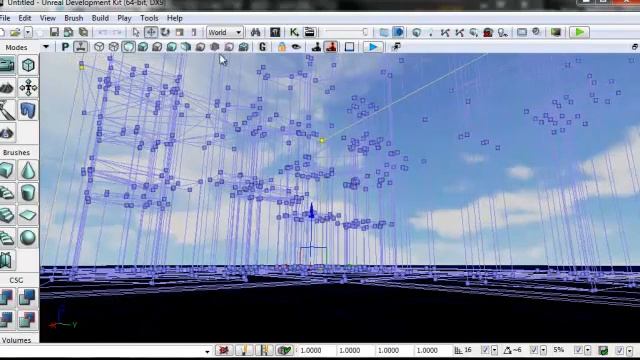Save the current level with floppy icon
This screenshot has height=360, width=640.
[54, 32]
